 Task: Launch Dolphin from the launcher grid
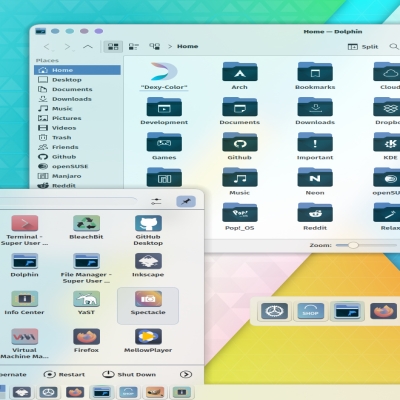tap(24, 265)
